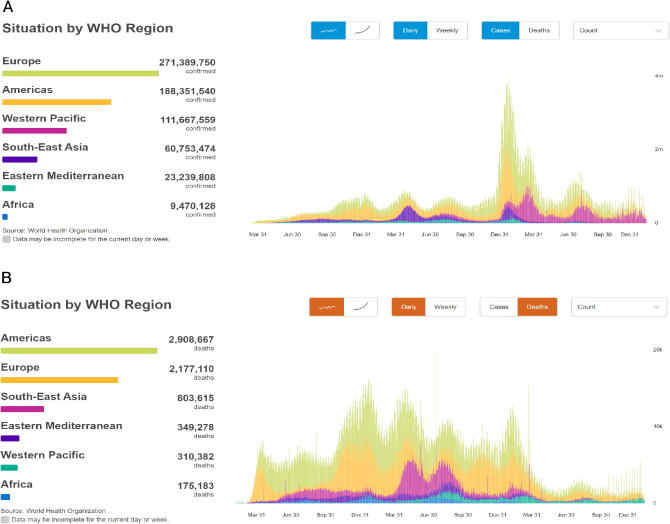670x524 pixels.
Task: Select cumulative curve icon in panel B
Action: pos(361,307)
